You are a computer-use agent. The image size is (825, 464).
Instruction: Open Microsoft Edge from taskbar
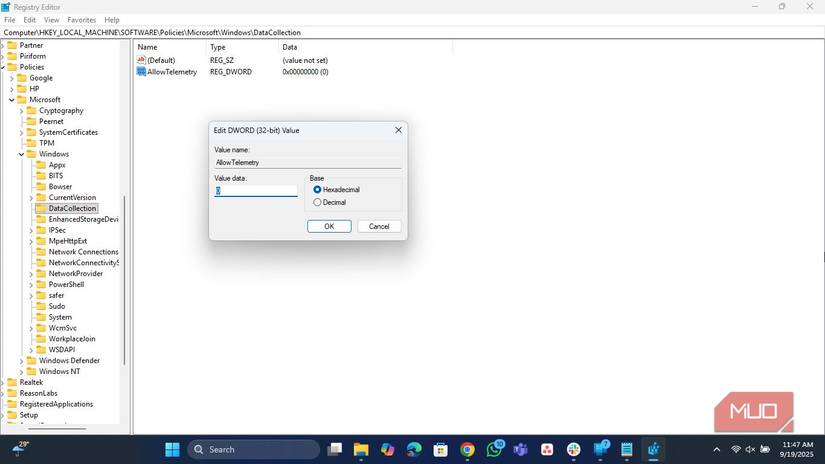pos(414,449)
